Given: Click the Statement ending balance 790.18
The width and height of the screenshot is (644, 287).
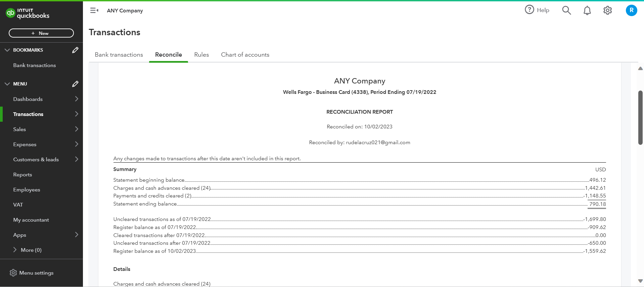Looking at the screenshot, I should tap(598, 204).
